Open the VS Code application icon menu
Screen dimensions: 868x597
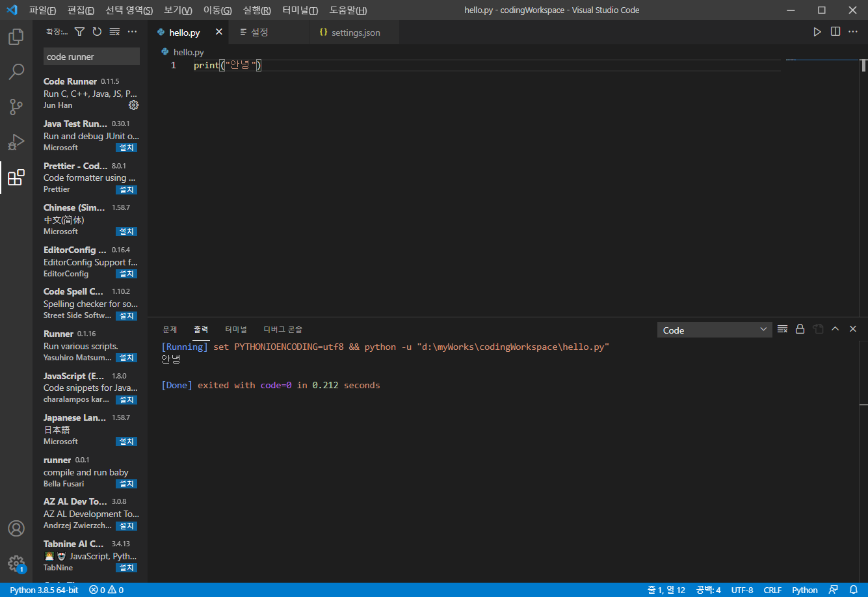[x=11, y=10]
